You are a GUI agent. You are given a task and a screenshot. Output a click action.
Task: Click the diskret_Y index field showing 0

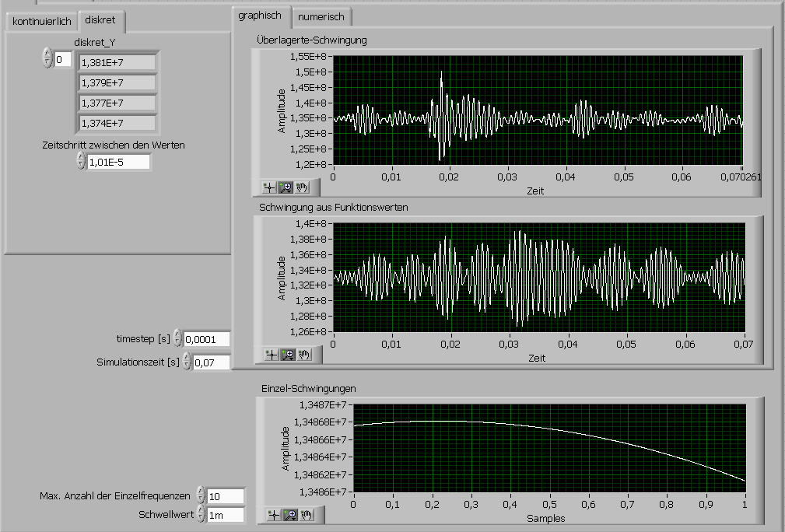coord(62,60)
